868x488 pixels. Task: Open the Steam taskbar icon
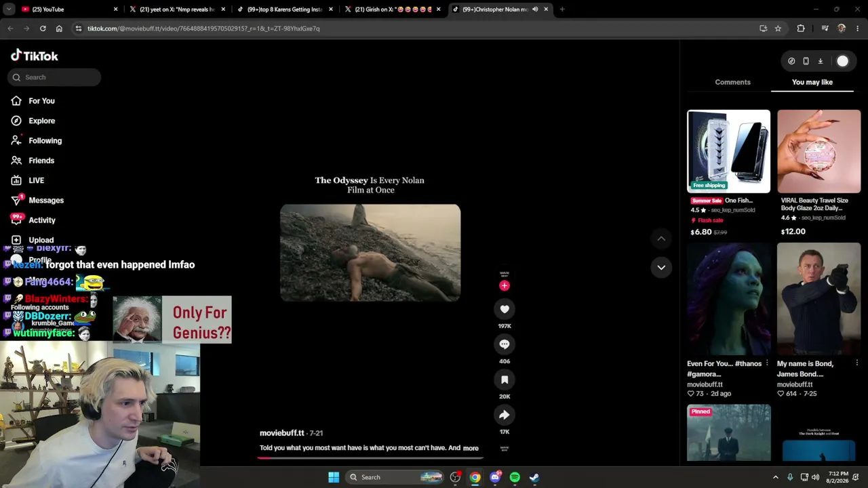click(x=534, y=477)
